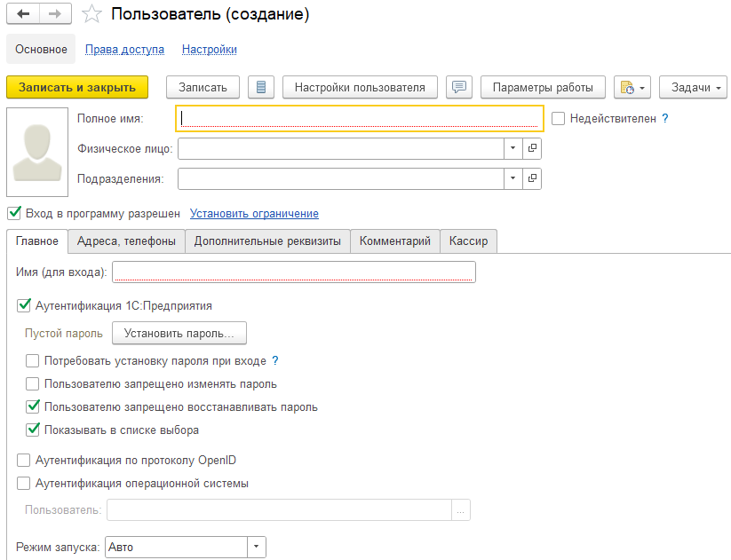
Task: Open the discussion speech bubble icon
Action: [458, 87]
